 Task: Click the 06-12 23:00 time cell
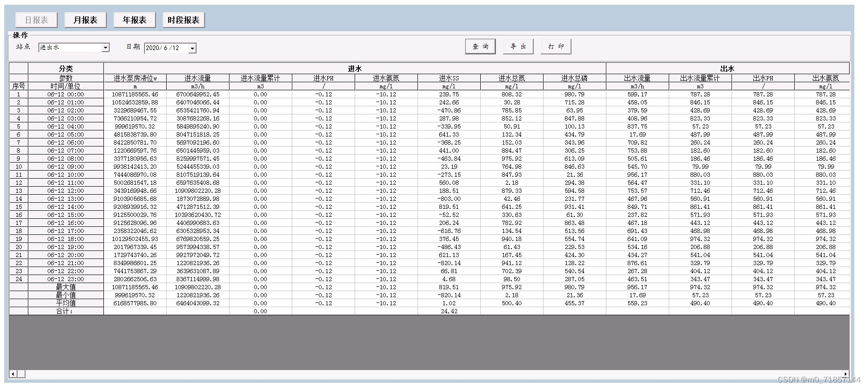coord(66,279)
